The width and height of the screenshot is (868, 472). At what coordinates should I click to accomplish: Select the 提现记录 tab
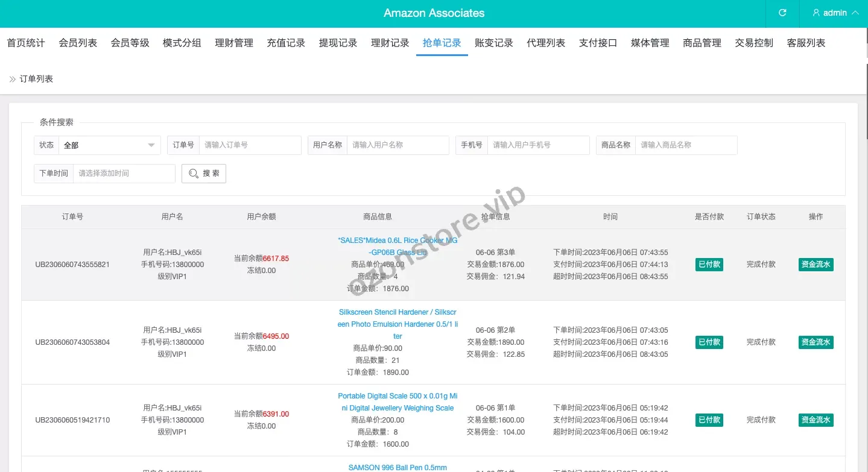tap(338, 43)
